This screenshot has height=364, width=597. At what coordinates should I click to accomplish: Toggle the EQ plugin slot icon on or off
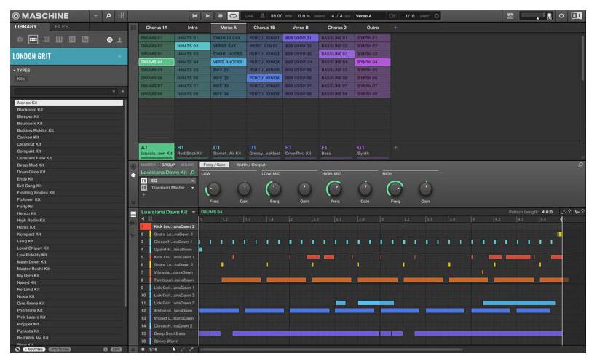click(144, 181)
